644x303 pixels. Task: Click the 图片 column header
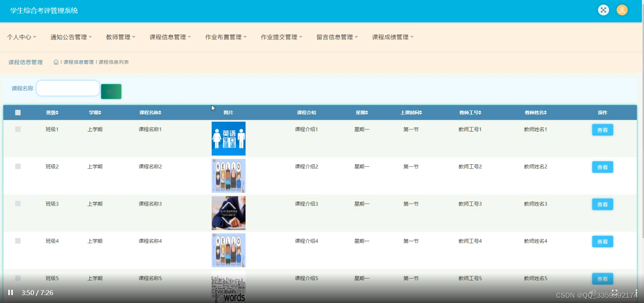click(228, 112)
